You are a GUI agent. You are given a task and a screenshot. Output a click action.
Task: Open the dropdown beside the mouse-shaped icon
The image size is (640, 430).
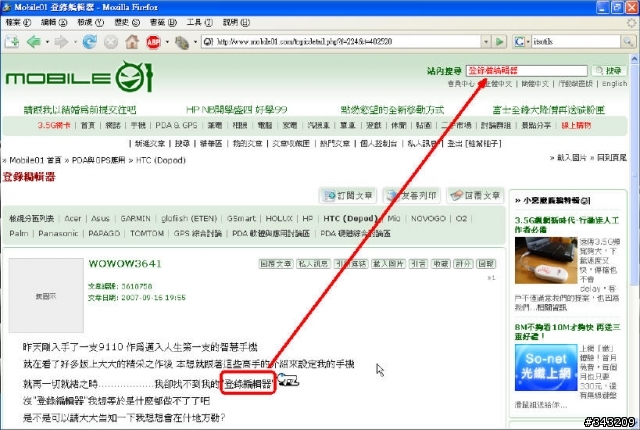[196, 42]
